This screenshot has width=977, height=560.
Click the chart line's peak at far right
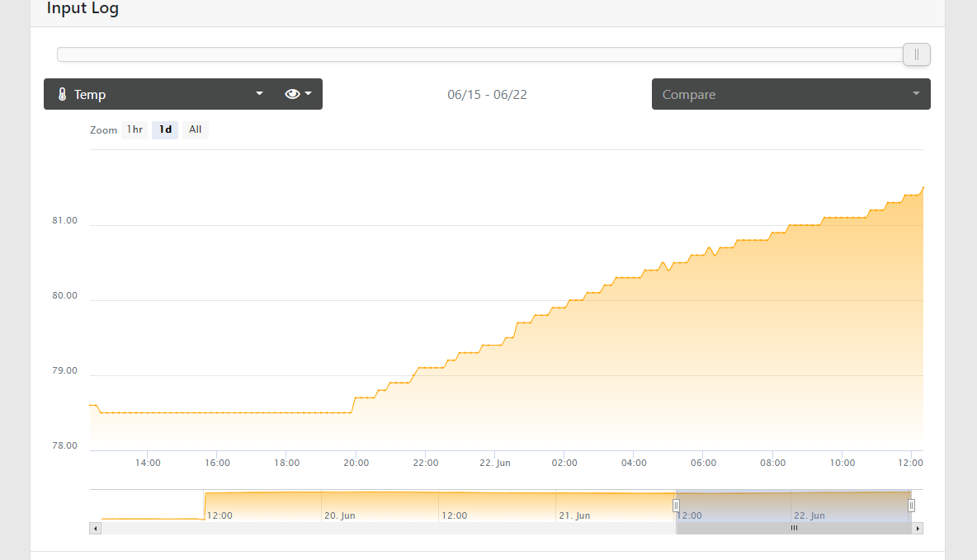(922, 188)
